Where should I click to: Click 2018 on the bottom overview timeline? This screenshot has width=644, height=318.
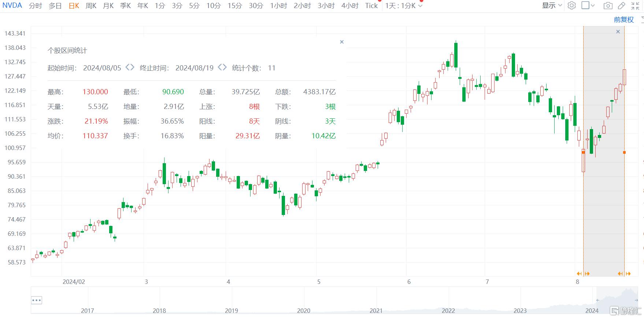[x=159, y=311]
